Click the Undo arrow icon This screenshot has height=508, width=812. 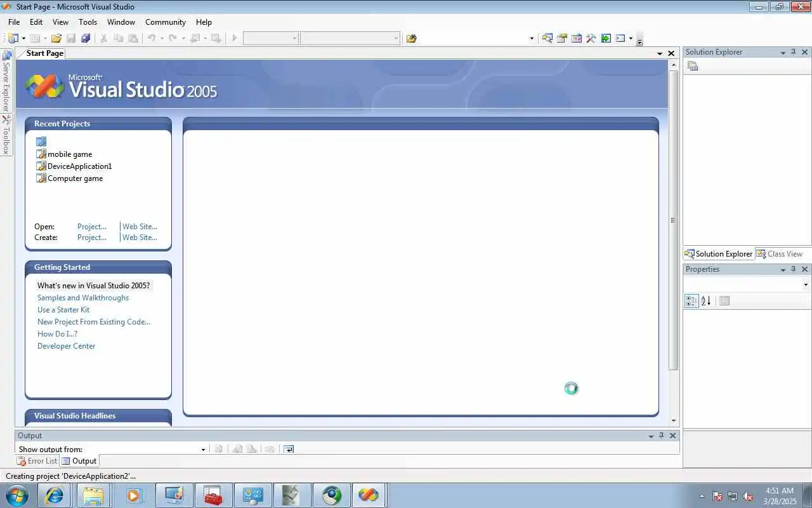(x=152, y=38)
